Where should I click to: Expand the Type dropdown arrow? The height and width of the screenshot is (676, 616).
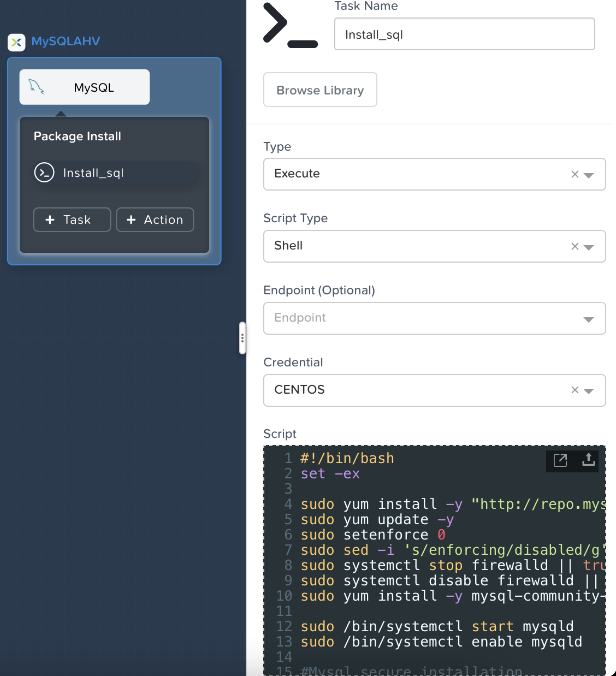(589, 175)
